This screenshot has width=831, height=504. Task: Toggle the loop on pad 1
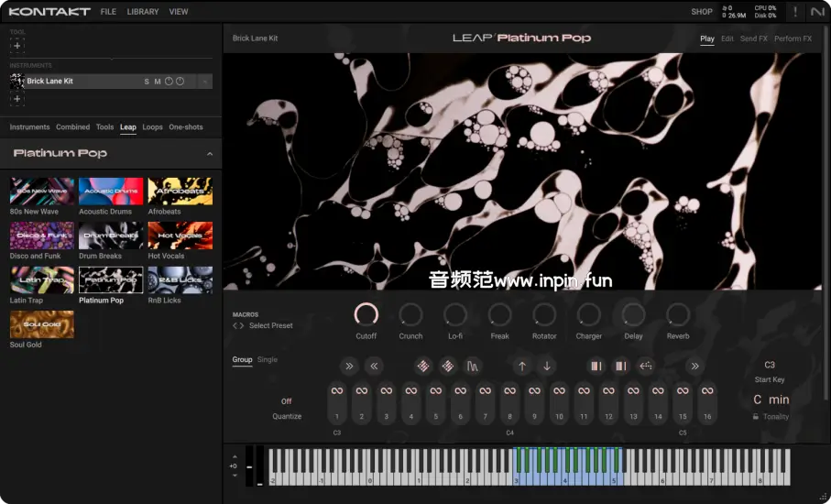pyautogui.click(x=337, y=392)
